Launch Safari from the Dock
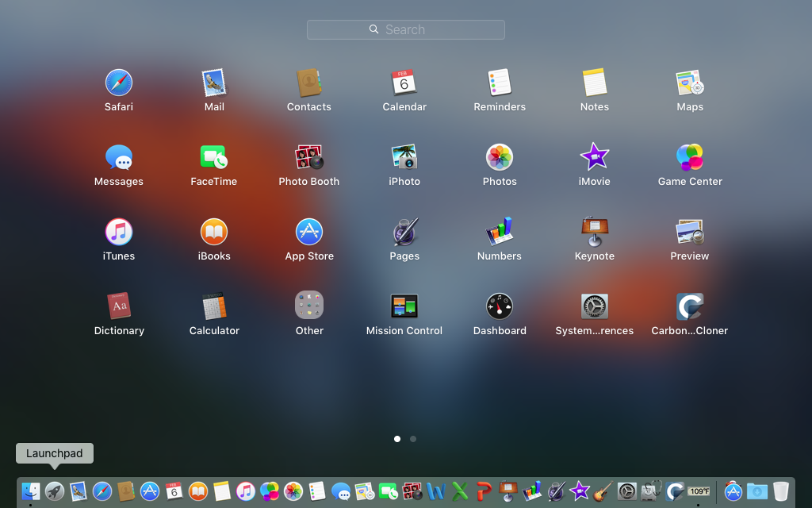The image size is (812, 508). (102, 491)
